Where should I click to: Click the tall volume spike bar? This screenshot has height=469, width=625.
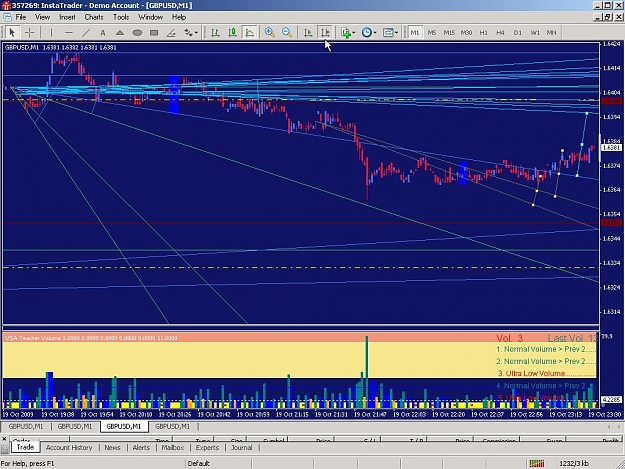[367, 371]
